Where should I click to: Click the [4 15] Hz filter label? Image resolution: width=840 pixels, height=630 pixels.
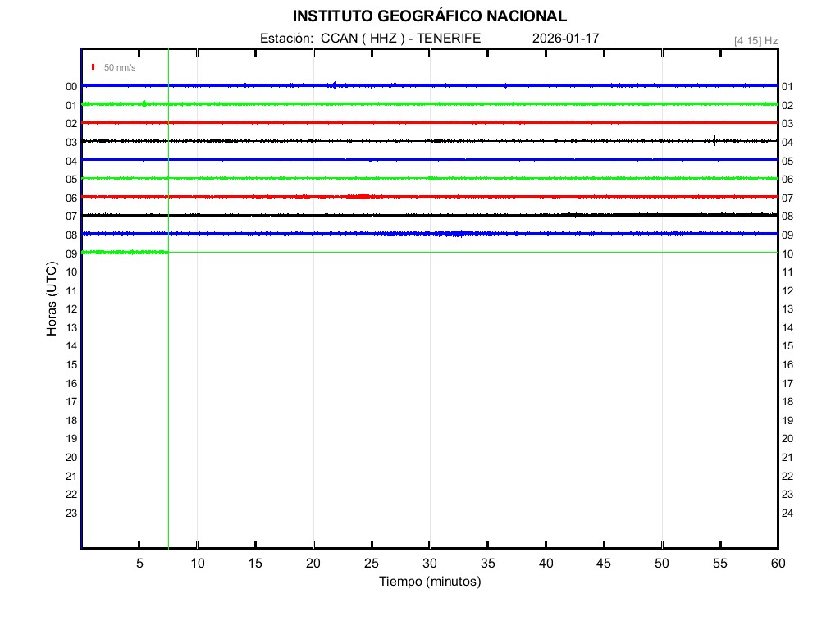tap(756, 40)
